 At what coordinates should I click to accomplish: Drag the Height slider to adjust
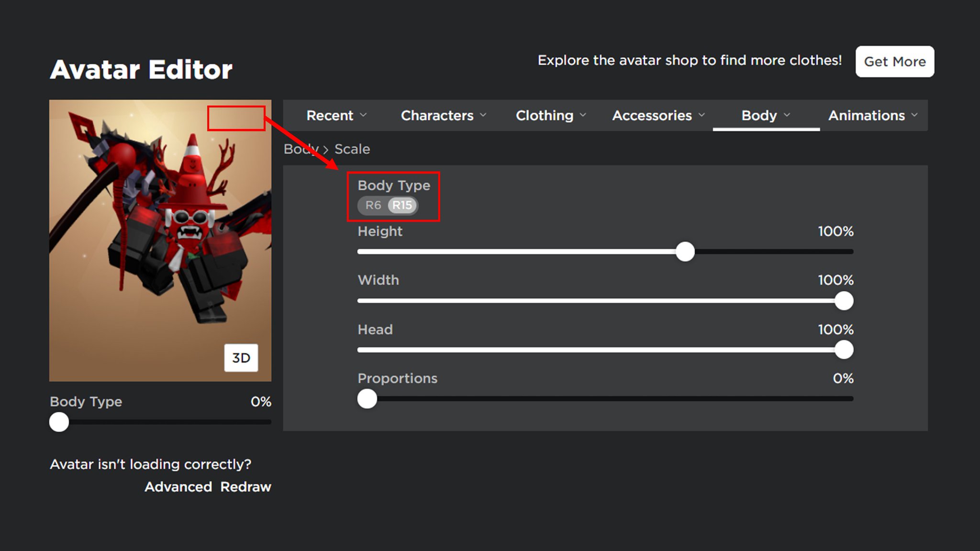coord(685,251)
